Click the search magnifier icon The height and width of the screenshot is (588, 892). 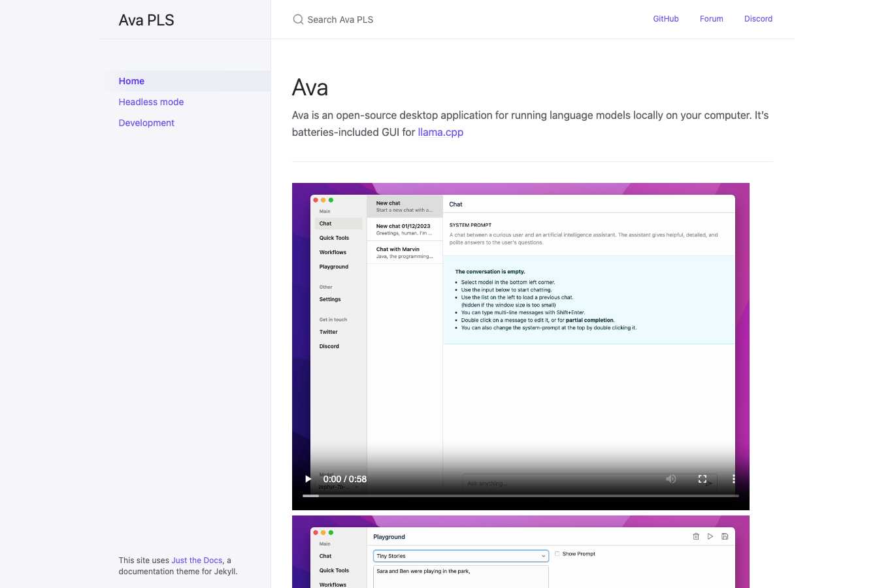coord(298,20)
